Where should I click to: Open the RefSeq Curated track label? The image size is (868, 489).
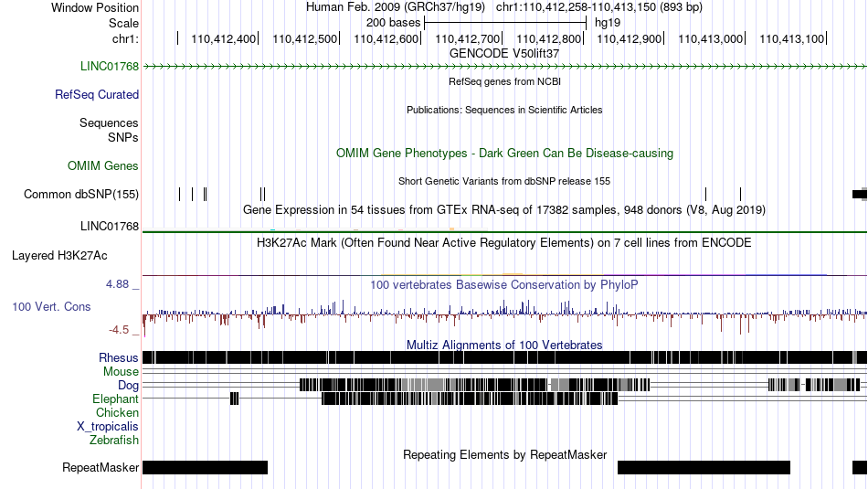96,94
